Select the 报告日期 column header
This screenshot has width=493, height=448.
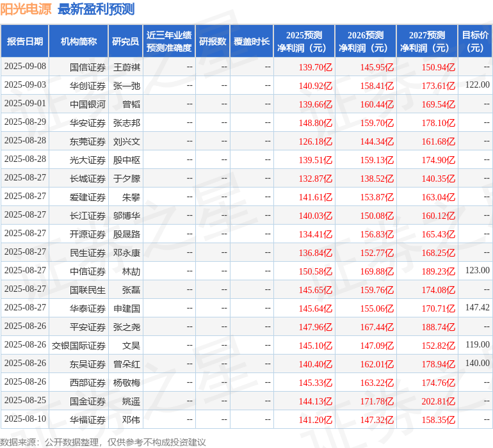pos(25,41)
